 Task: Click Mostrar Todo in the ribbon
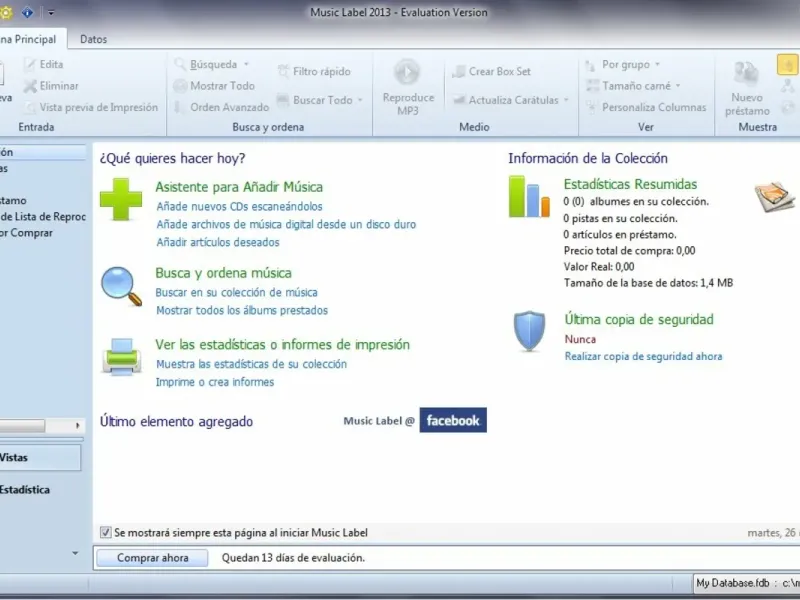point(214,86)
